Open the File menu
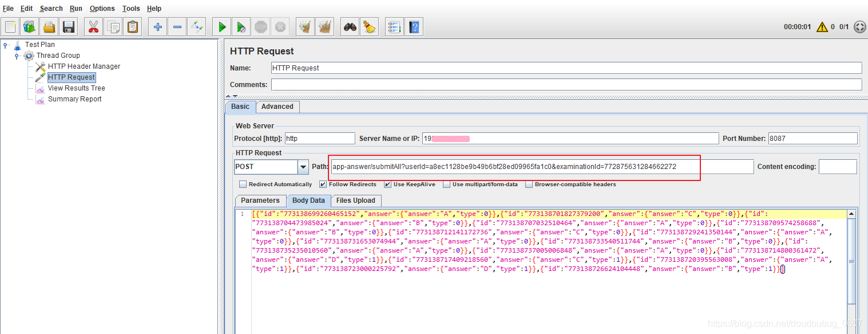The image size is (868, 334). (x=8, y=9)
